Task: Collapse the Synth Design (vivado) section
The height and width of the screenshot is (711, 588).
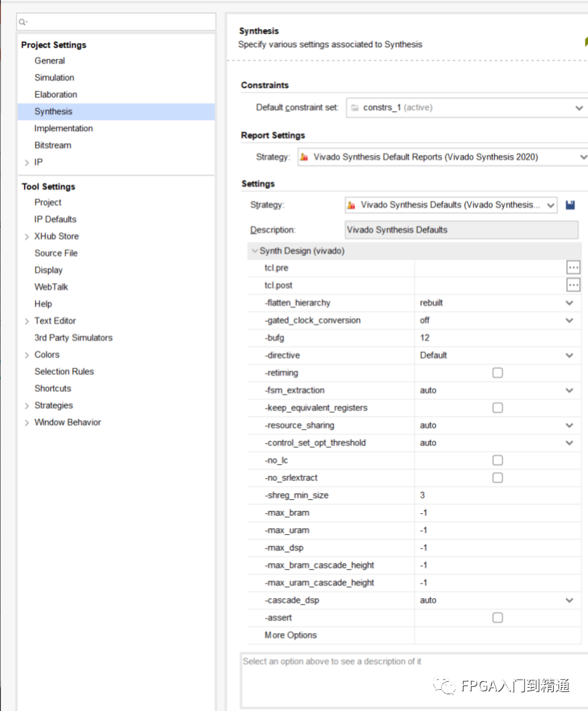Action: [255, 251]
